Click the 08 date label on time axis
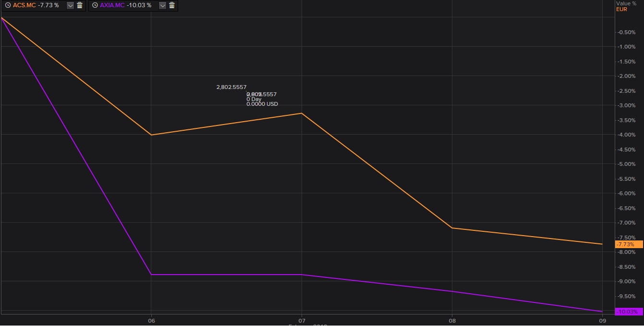The image size is (644, 327). point(452,320)
